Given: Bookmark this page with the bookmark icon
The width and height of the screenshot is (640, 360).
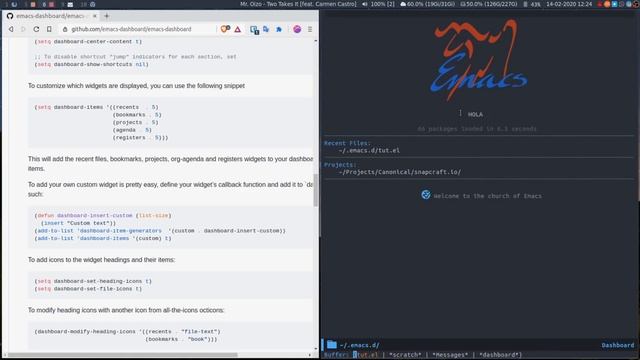Looking at the screenshot, I should click(49, 29).
